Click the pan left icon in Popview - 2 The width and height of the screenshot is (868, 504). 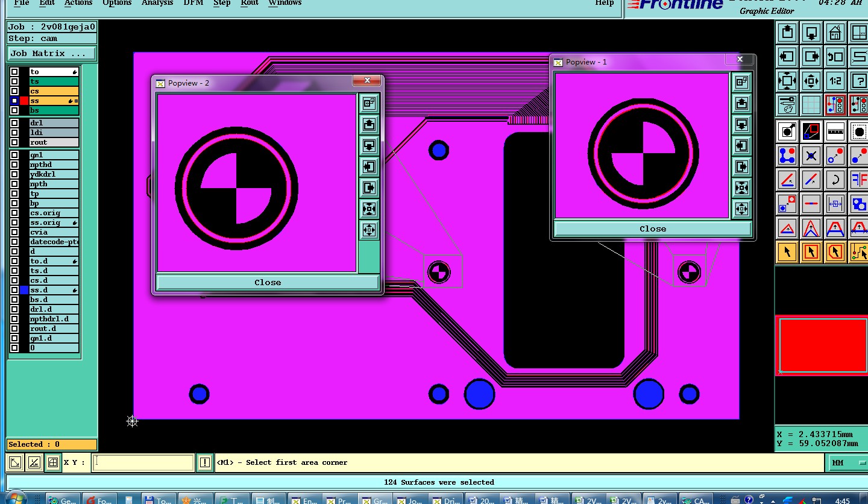tap(369, 167)
